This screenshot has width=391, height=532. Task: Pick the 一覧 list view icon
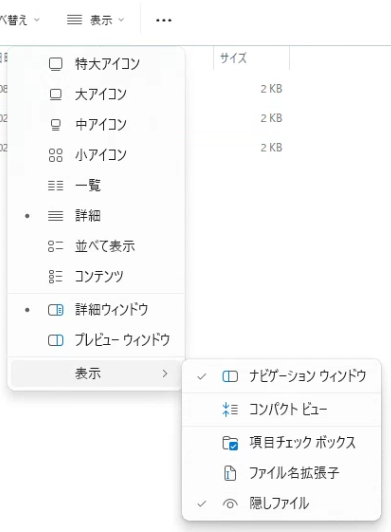coord(56,186)
